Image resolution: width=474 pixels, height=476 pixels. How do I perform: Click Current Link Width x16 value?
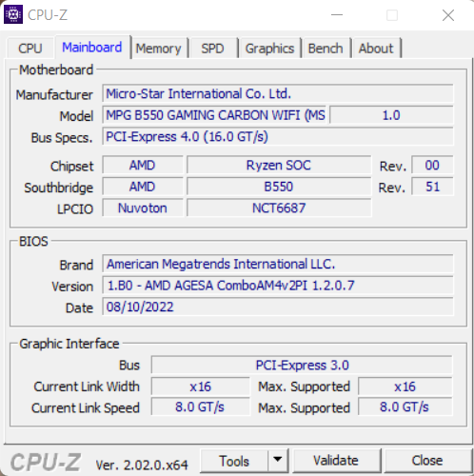(x=201, y=387)
